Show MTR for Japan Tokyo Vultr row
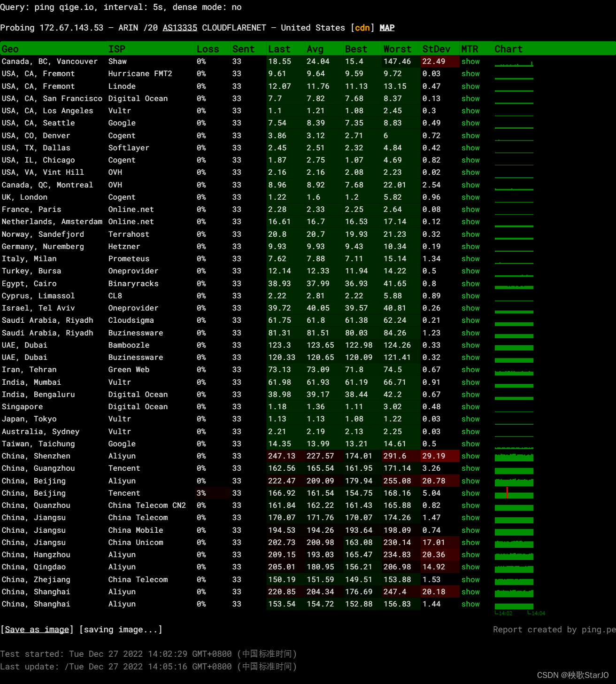The image size is (616, 684). [x=470, y=419]
